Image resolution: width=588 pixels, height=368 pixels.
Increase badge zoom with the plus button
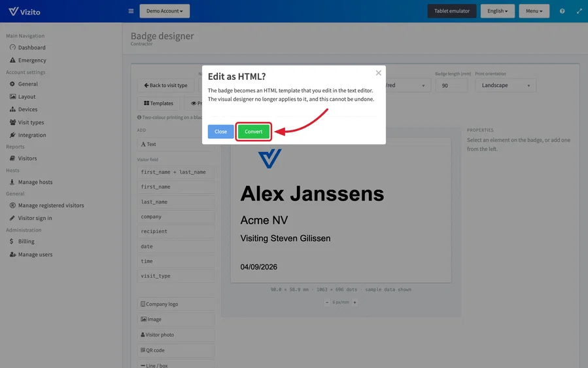tap(355, 303)
